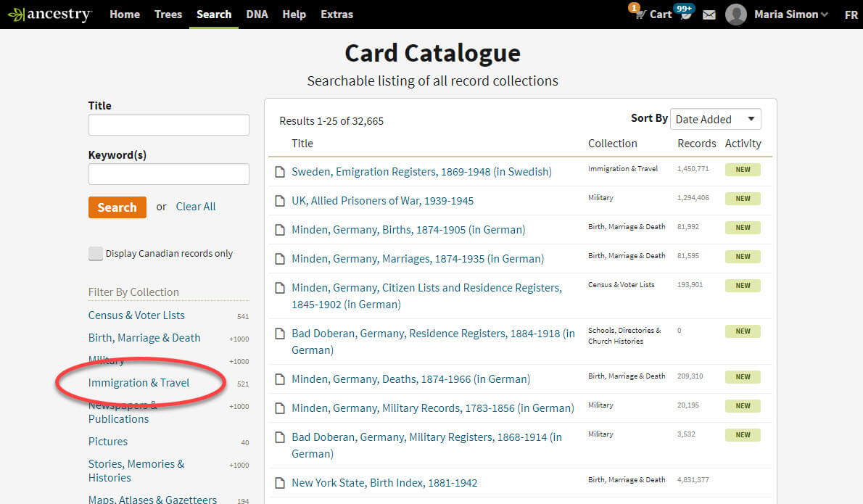This screenshot has width=863, height=504.
Task: Filter by Pictures collection
Action: click(108, 442)
